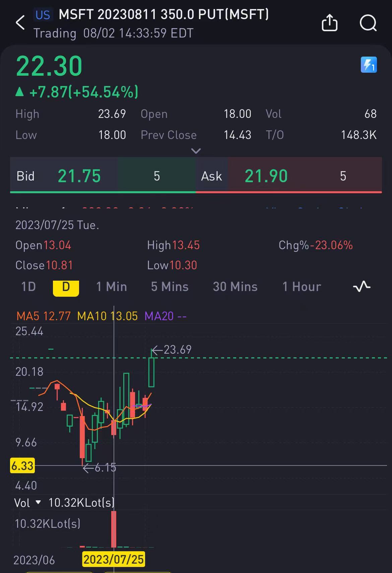Screen dimensions: 392x573
Task: Tap the MA20 indicator label
Action: (166, 316)
